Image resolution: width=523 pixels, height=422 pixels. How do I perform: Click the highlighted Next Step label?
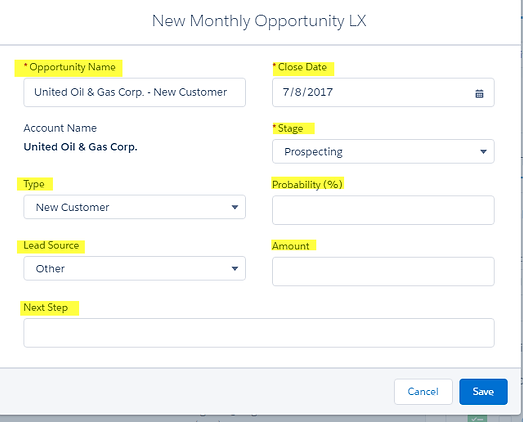[46, 307]
